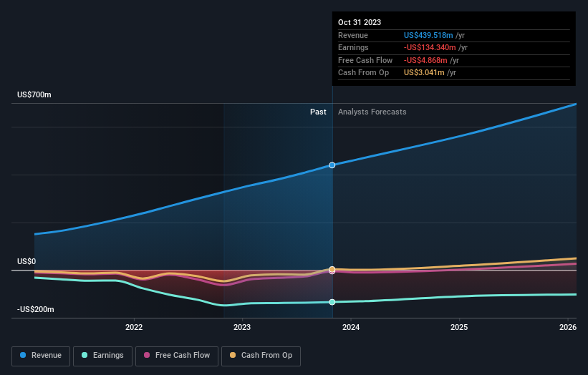The image size is (588, 375).
Task: Click the Analysts Forecasts label
Action: click(372, 112)
